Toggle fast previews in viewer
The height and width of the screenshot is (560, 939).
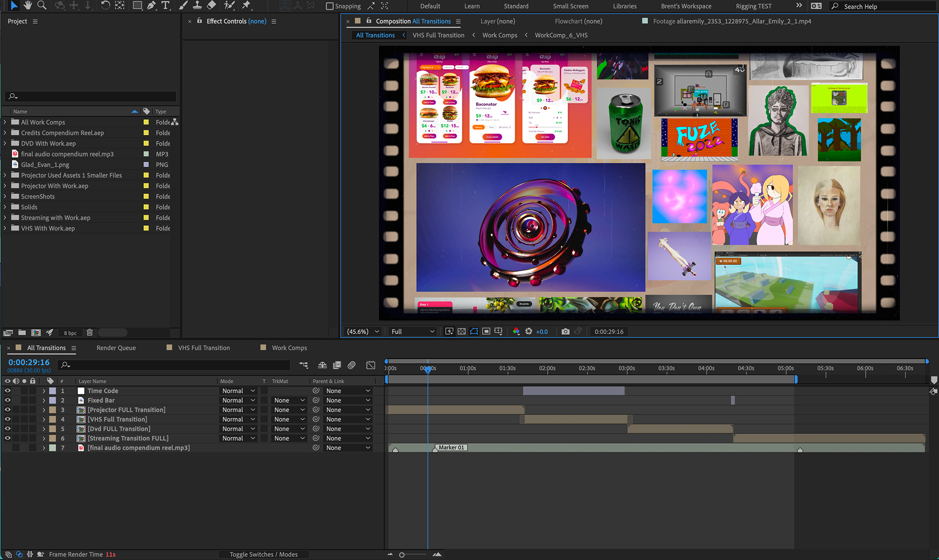pos(449,331)
